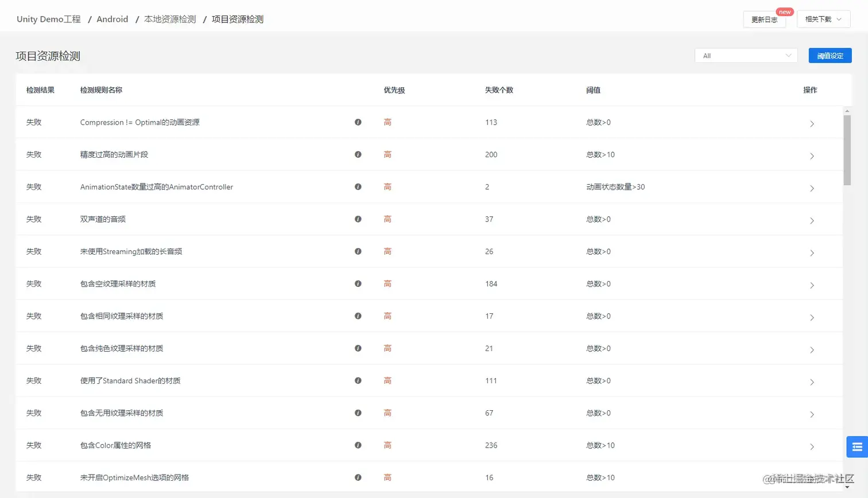868x498 pixels.
Task: Expand details of 包含纯色纹理采样的材质
Action: pos(812,349)
